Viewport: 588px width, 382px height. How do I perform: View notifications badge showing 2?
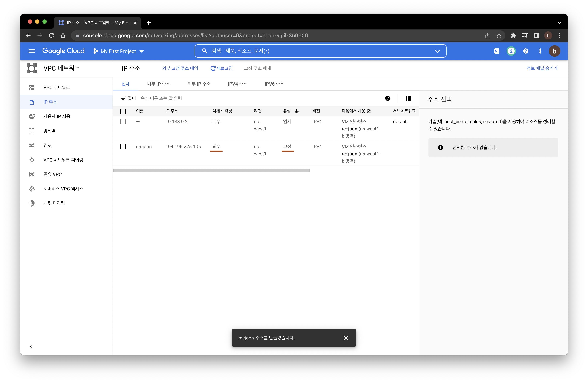point(511,51)
